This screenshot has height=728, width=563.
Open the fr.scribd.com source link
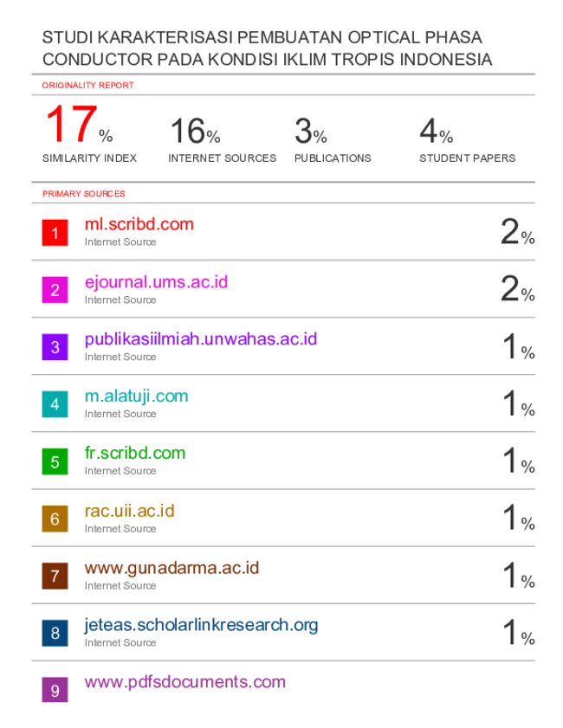pos(135,453)
